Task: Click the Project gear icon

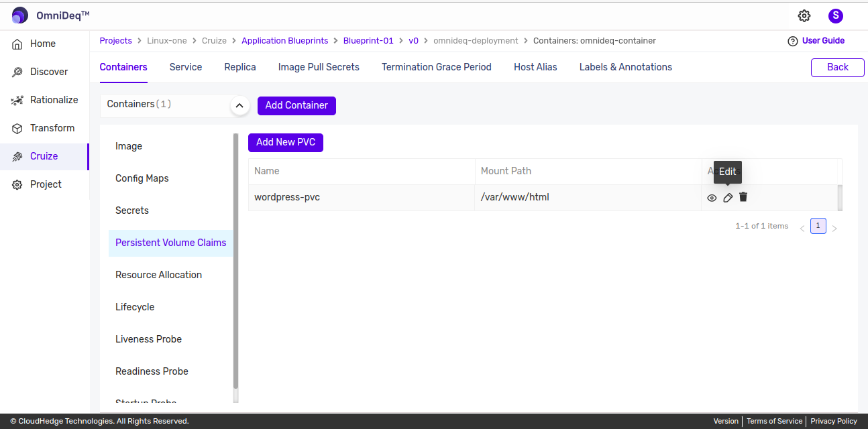Action: (17, 184)
